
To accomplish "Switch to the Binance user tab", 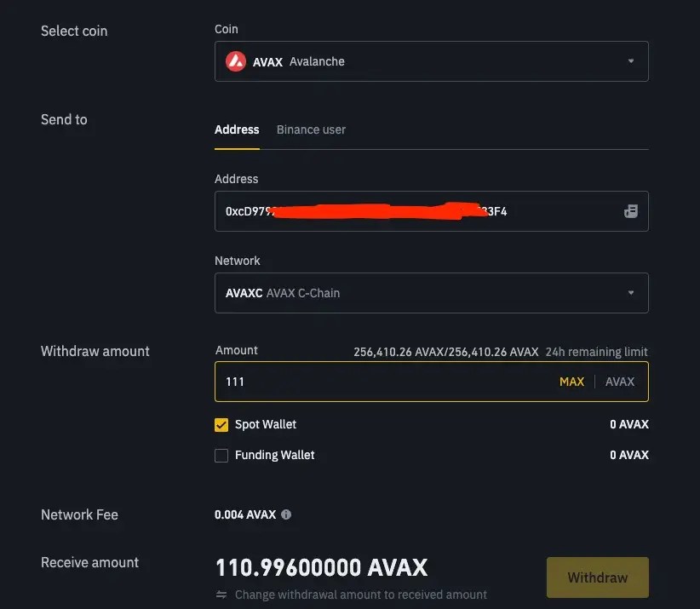I will (x=310, y=129).
